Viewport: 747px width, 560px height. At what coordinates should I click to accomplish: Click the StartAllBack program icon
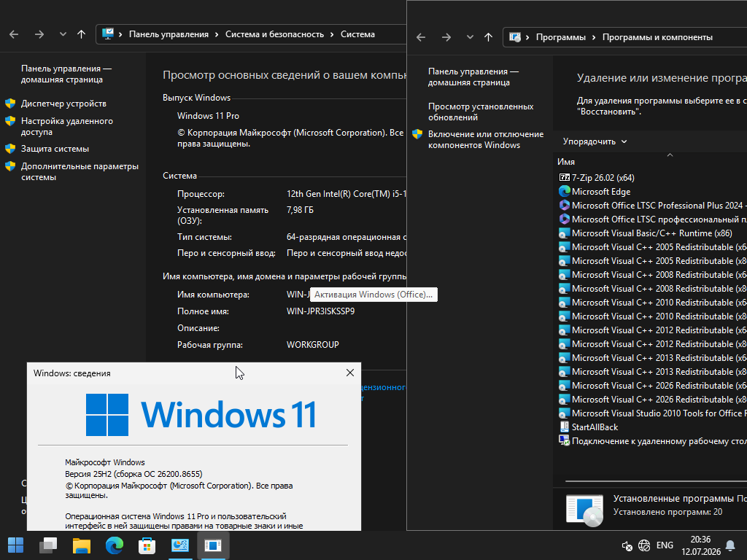pos(564,427)
